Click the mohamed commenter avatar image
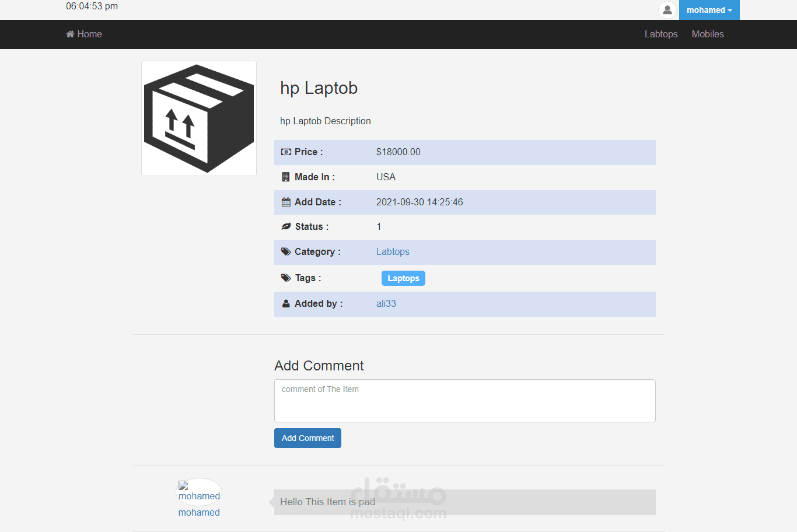The width and height of the screenshot is (797, 532). (199, 492)
